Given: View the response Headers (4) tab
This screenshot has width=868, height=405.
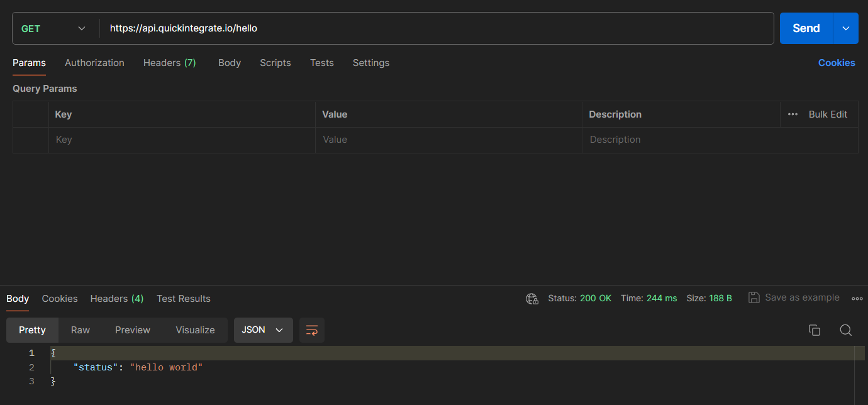Looking at the screenshot, I should coord(117,299).
